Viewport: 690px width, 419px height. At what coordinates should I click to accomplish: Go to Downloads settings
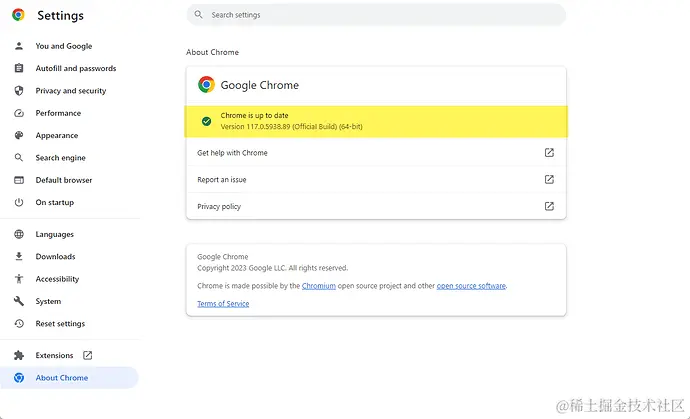55,257
